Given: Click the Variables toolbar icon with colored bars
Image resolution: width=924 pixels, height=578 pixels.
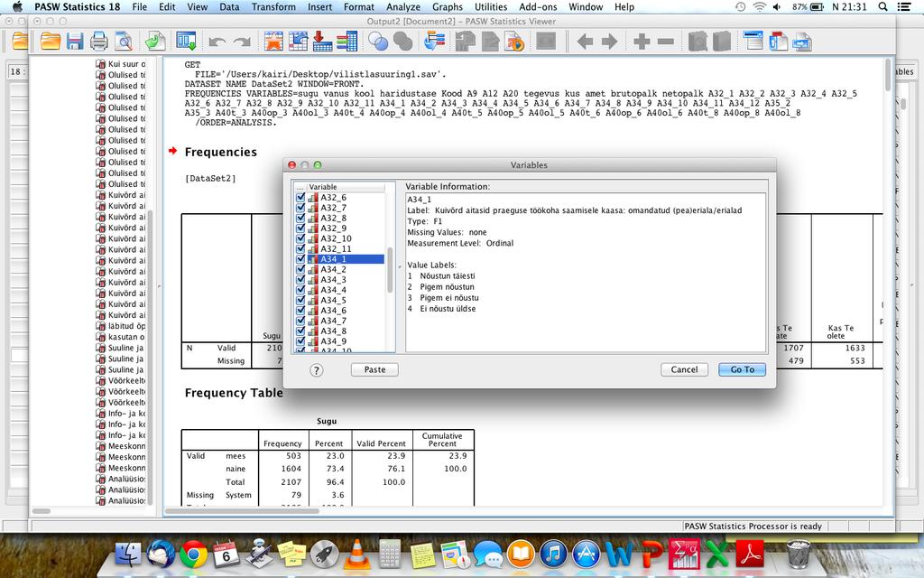Looking at the screenshot, I should [347, 42].
